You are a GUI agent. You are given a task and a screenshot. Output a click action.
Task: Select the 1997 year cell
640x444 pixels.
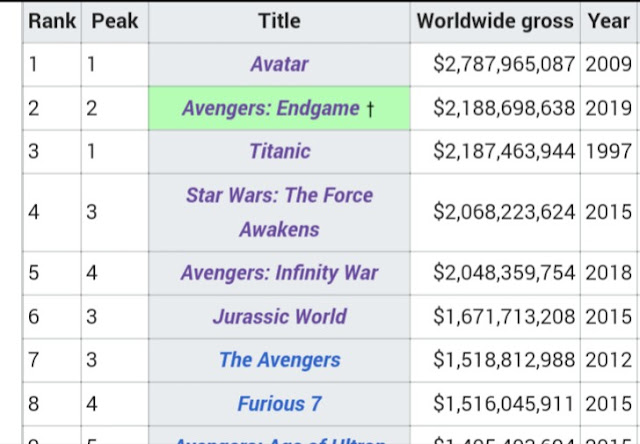pos(609,152)
